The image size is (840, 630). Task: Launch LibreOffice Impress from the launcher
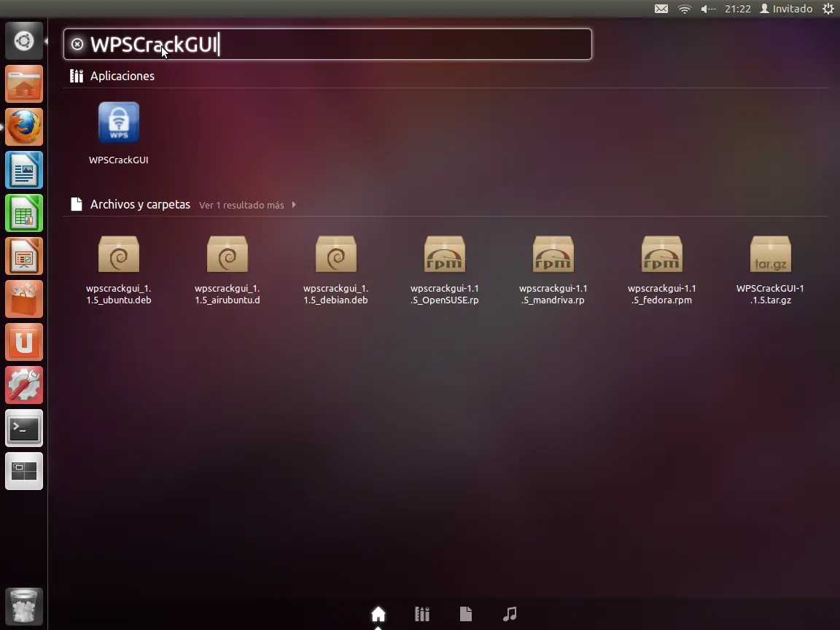(24, 256)
